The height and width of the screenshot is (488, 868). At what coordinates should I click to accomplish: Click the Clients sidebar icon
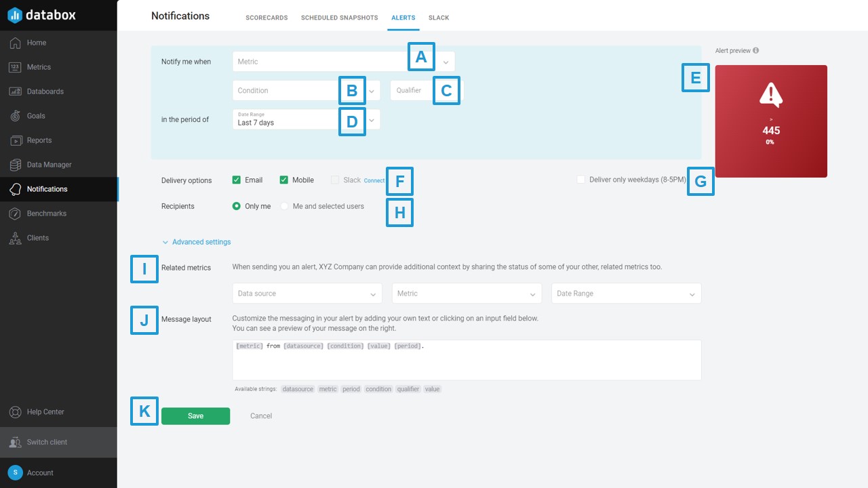click(15, 238)
